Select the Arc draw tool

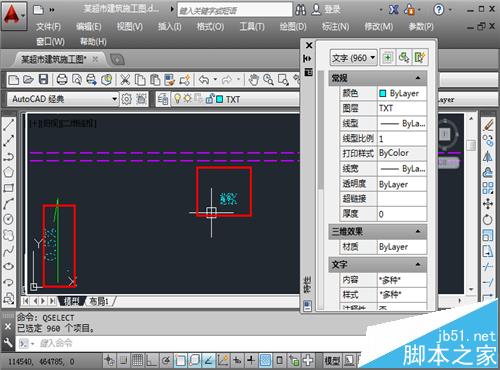pos(8,203)
